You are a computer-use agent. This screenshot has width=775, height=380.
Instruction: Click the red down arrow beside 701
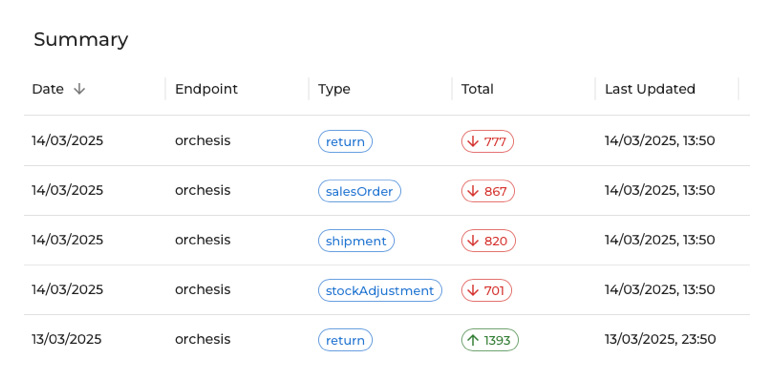(x=473, y=291)
